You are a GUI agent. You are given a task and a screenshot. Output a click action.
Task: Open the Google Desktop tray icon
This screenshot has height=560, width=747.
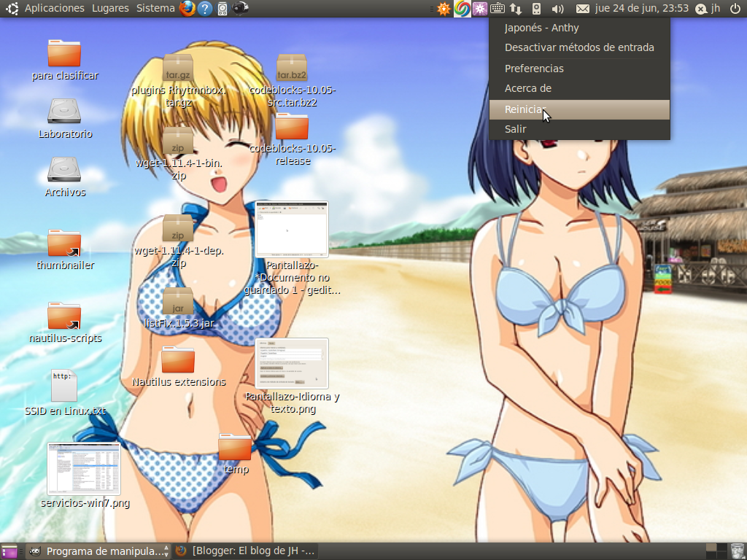[462, 9]
